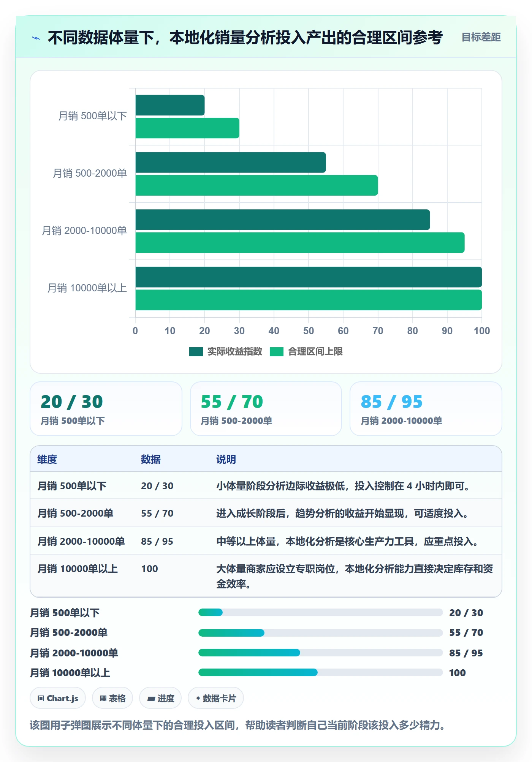Select the 进度 tag chip
The width and height of the screenshot is (532, 762).
click(160, 698)
